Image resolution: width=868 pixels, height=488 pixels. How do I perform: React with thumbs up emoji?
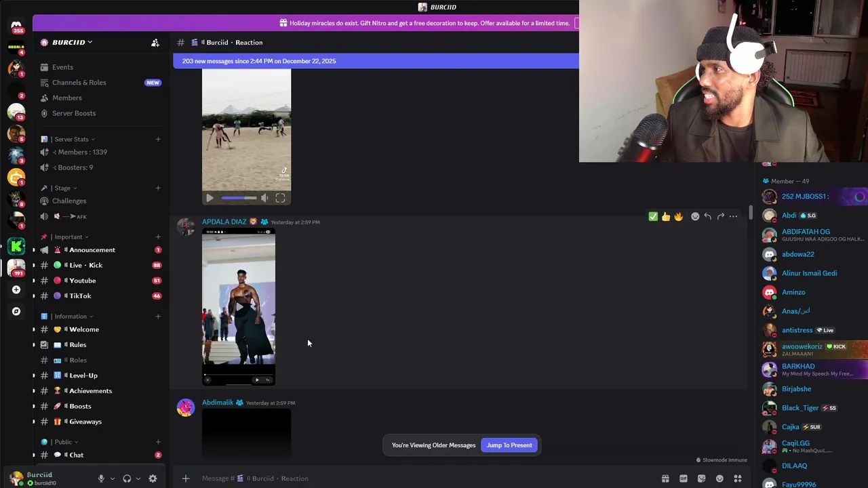point(666,216)
